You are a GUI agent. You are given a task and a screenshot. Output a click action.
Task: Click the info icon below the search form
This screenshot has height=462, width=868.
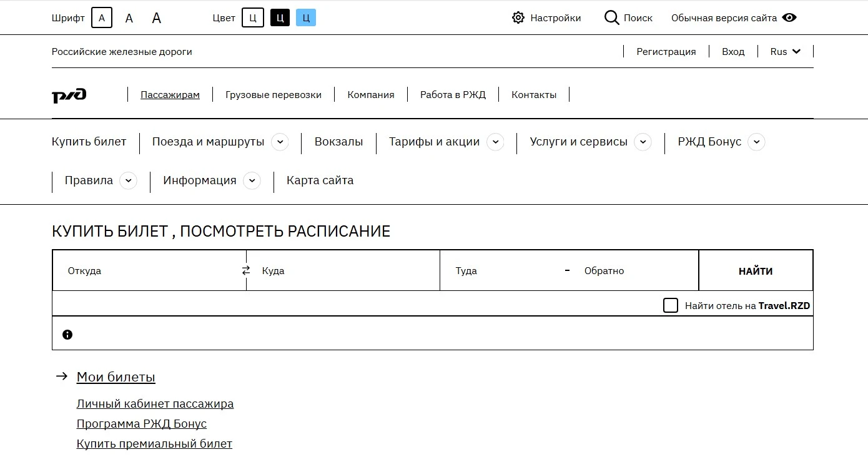[67, 334]
